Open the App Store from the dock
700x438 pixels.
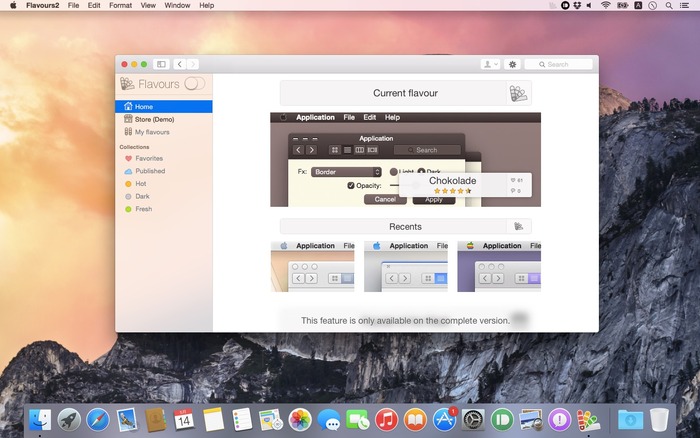pos(444,420)
